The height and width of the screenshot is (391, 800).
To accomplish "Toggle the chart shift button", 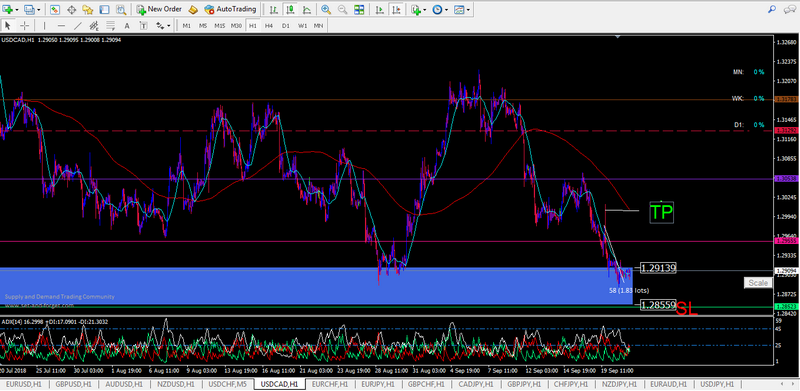I will pos(396,9).
